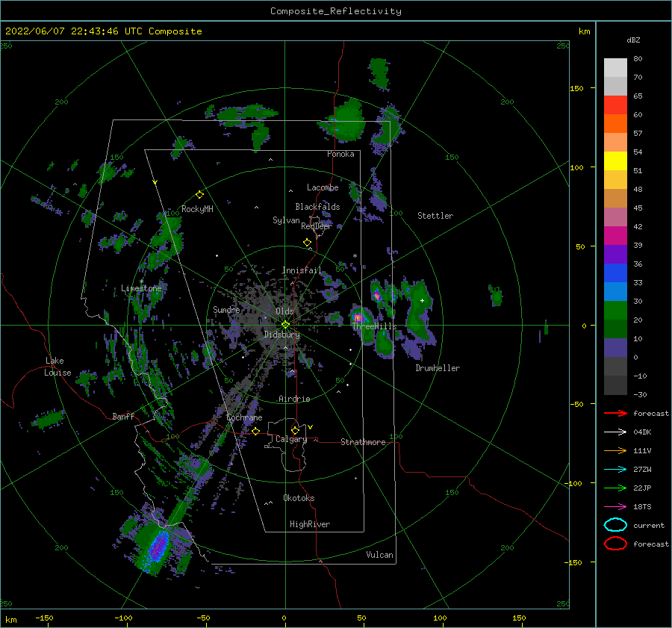Click the RockyMH label
The width and height of the screenshot is (672, 628).
tap(197, 209)
